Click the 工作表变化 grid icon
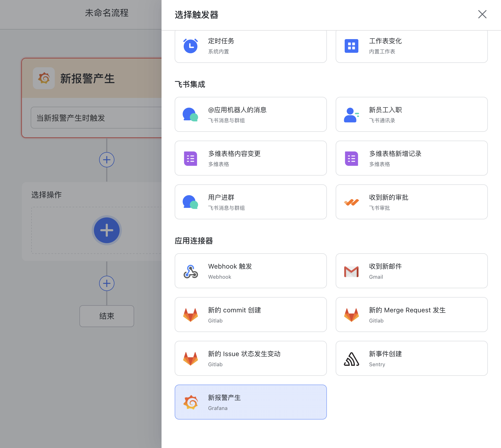This screenshot has height=448, width=501. (351, 46)
